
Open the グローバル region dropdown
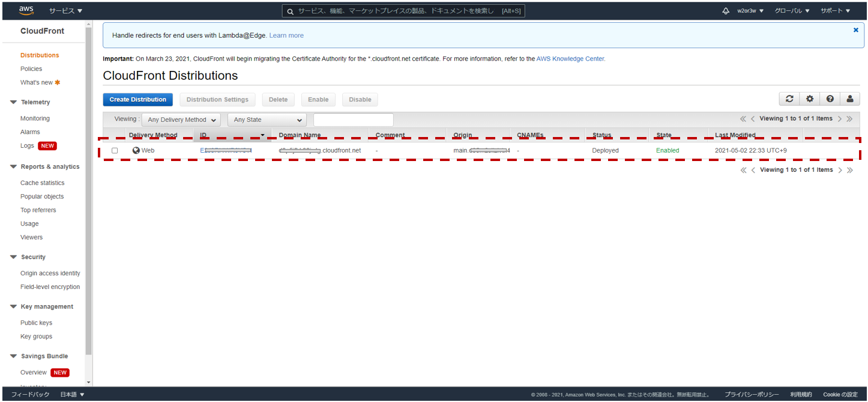click(x=792, y=11)
